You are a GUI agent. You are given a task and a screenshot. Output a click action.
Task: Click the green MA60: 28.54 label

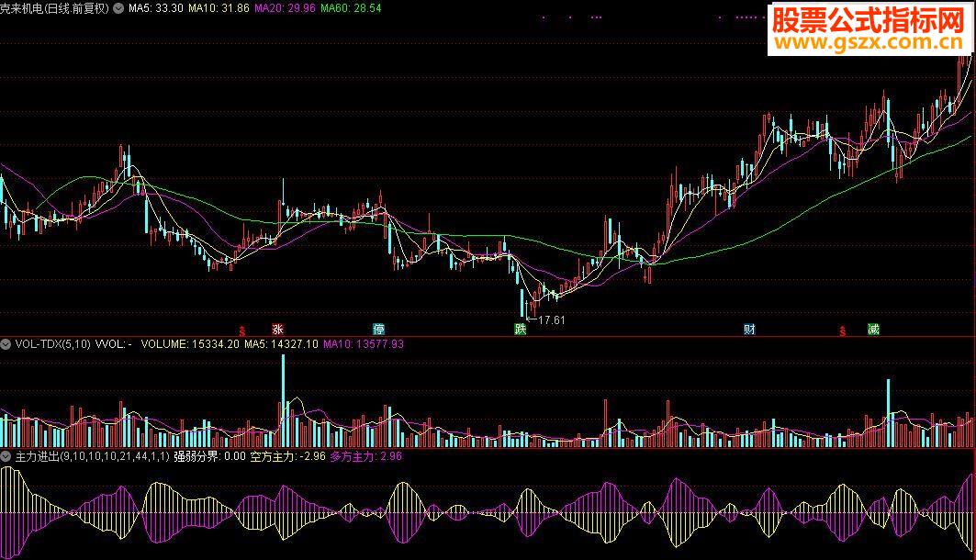(x=351, y=8)
